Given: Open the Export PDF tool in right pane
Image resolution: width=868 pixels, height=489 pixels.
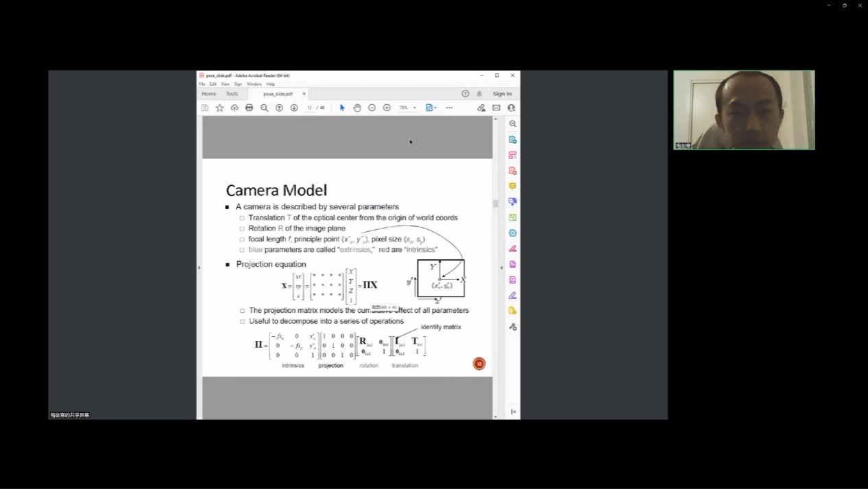Looking at the screenshot, I should (512, 139).
